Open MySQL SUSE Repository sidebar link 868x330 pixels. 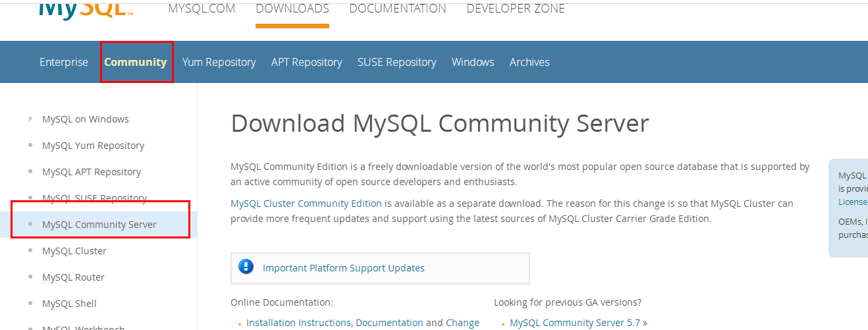click(x=95, y=198)
